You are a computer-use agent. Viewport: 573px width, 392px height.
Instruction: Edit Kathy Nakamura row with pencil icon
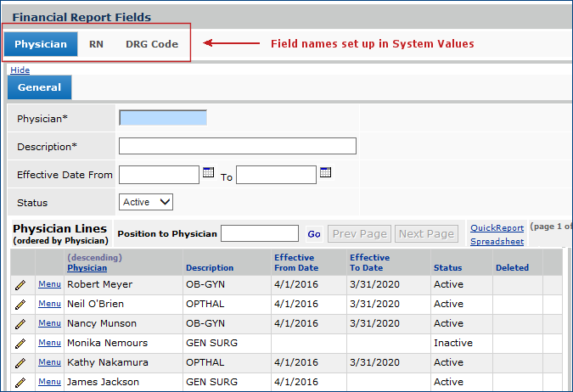point(20,363)
